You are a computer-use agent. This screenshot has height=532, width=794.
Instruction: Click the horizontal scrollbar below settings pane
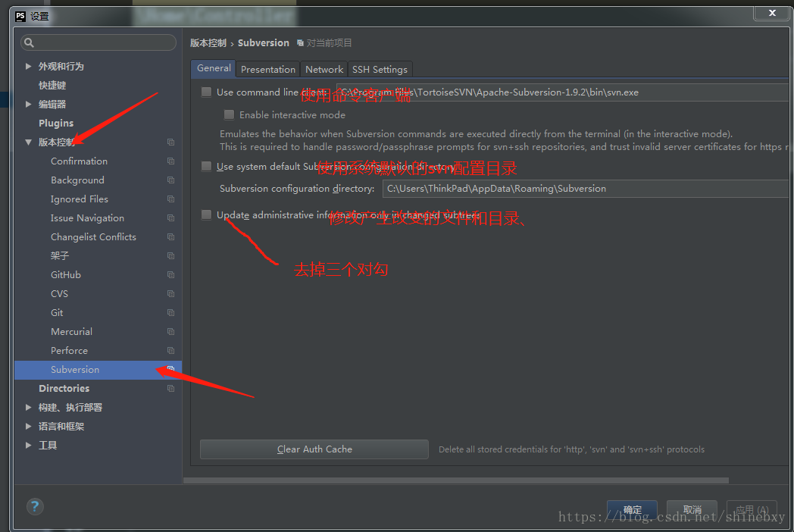(x=456, y=480)
